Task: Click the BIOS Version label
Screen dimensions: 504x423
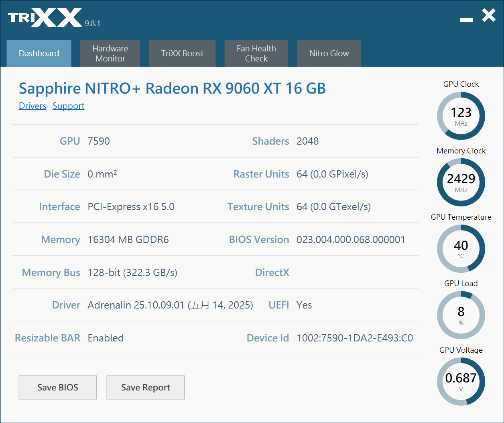Action: click(x=259, y=239)
